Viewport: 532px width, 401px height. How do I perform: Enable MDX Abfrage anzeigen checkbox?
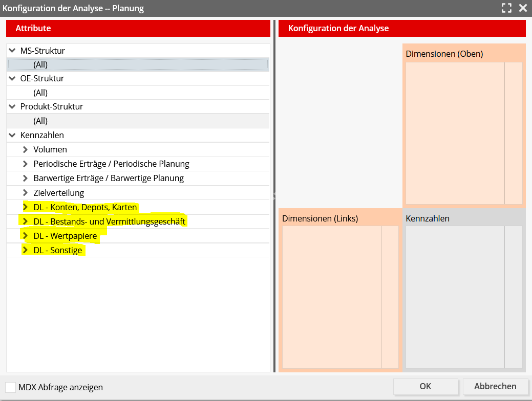point(11,387)
